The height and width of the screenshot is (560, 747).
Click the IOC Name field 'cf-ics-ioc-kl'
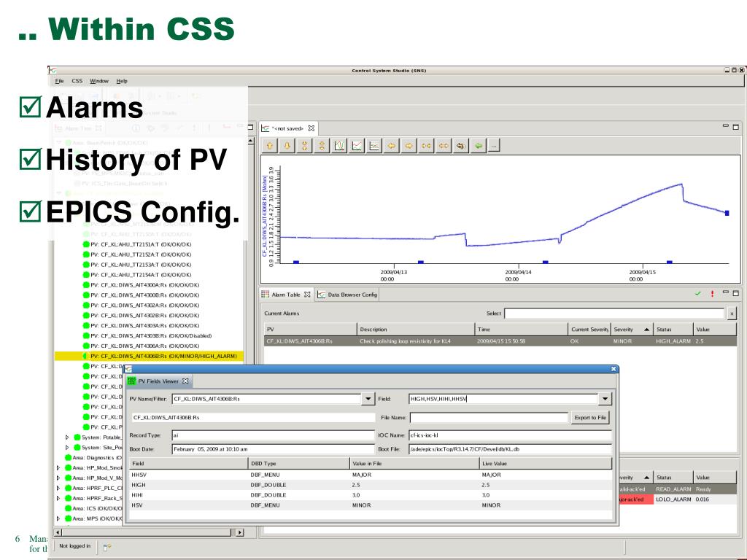click(510, 435)
